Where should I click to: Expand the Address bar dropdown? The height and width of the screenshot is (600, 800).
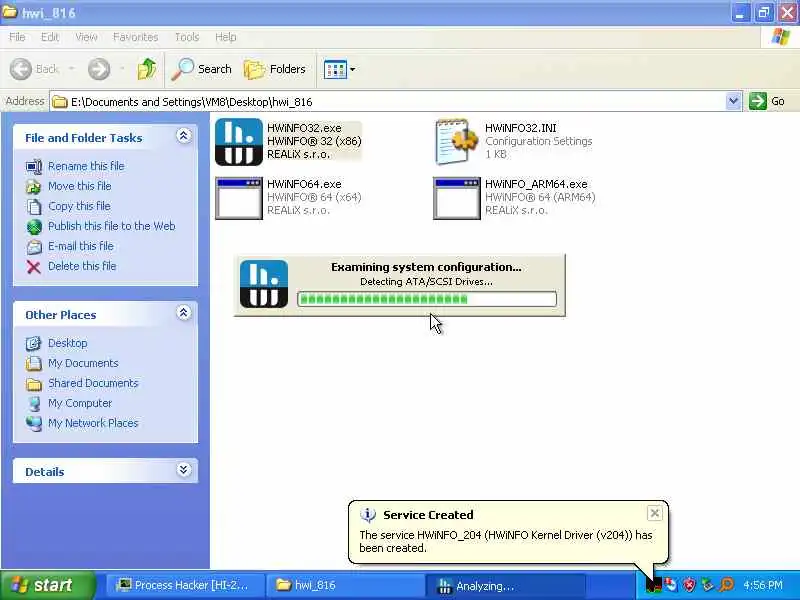pyautogui.click(x=733, y=102)
